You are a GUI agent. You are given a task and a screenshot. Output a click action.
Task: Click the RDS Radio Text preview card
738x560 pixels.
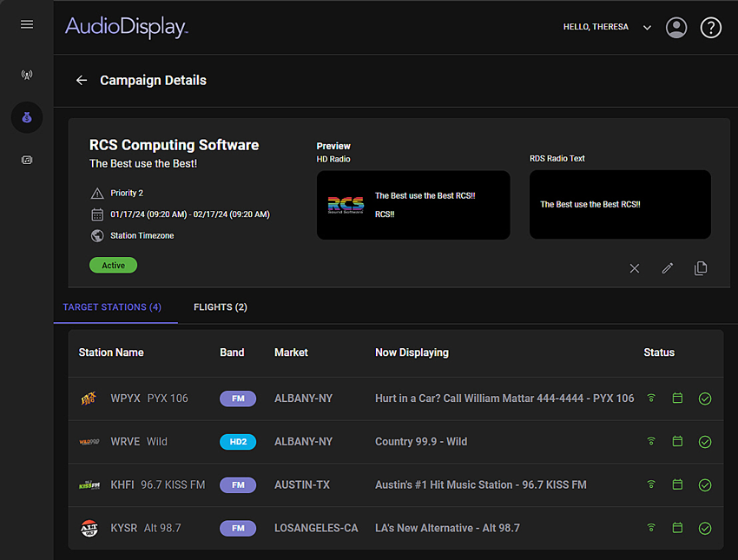pos(620,205)
